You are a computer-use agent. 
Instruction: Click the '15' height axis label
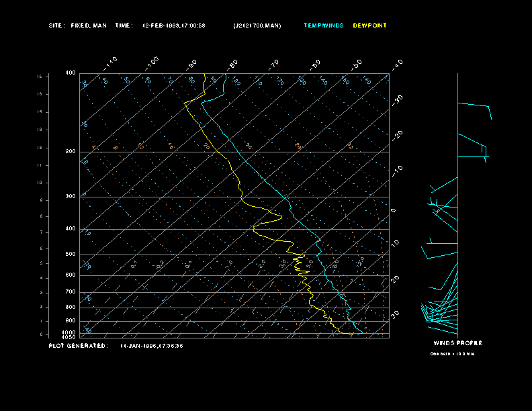40,94
